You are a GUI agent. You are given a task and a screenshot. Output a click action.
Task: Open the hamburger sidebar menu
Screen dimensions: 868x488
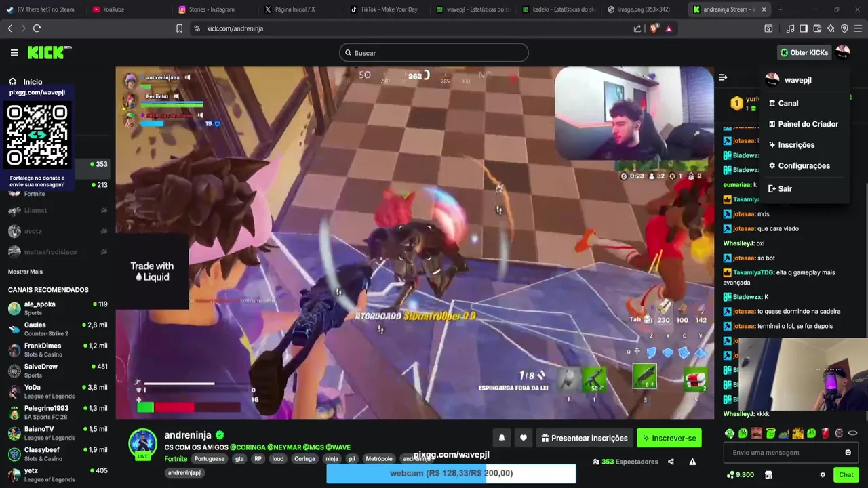tap(14, 52)
